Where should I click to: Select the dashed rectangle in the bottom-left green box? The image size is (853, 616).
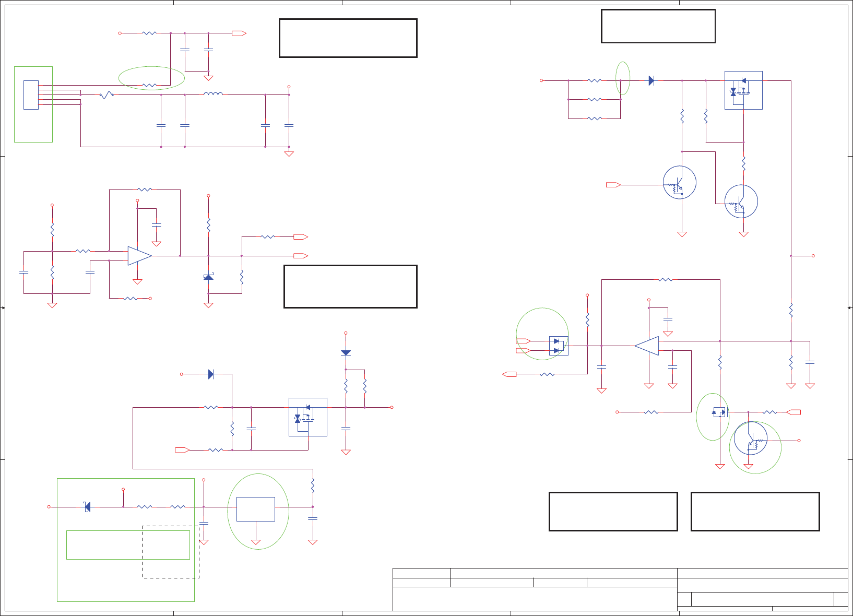[171, 552]
